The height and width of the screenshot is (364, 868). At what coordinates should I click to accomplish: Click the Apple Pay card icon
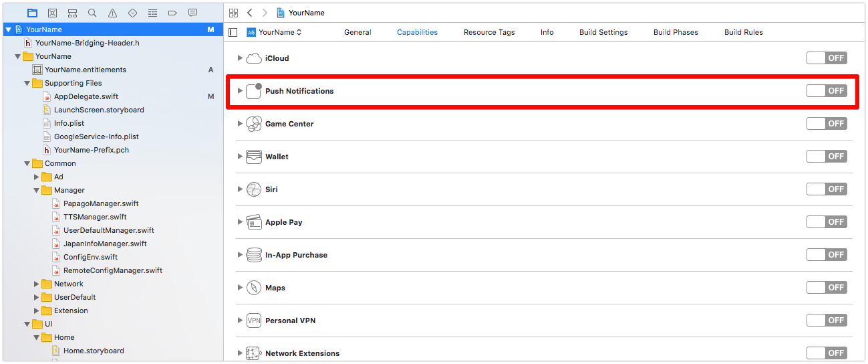coord(254,222)
